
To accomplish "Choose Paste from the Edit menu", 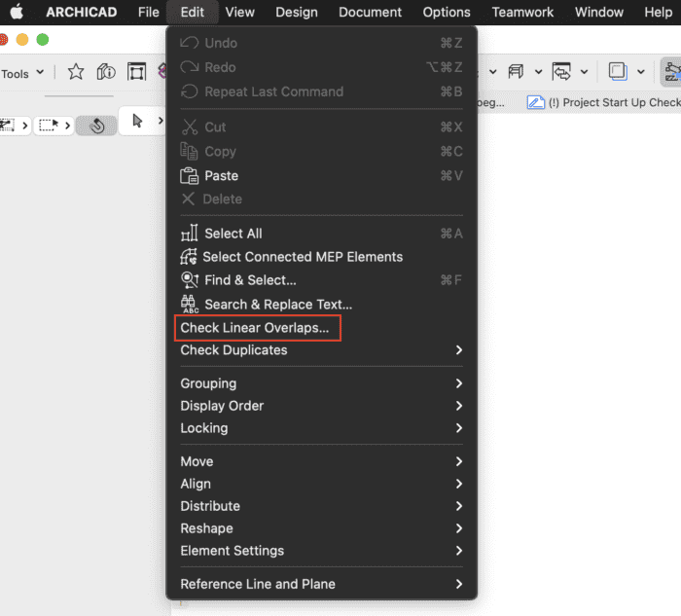I will pos(321,175).
